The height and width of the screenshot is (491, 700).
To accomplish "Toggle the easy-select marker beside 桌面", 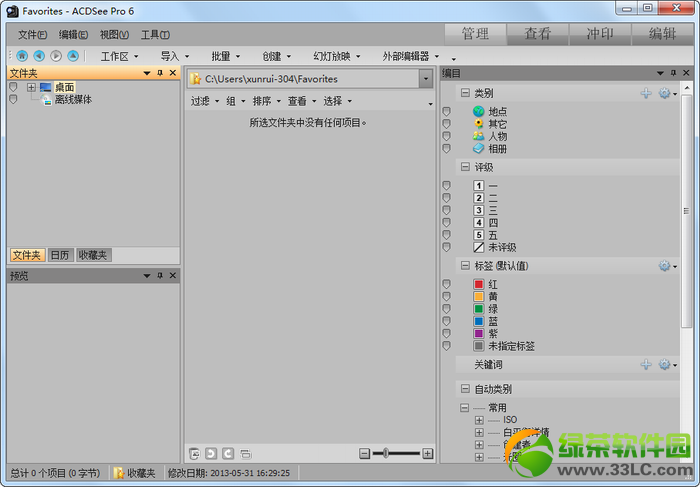I will (13, 87).
